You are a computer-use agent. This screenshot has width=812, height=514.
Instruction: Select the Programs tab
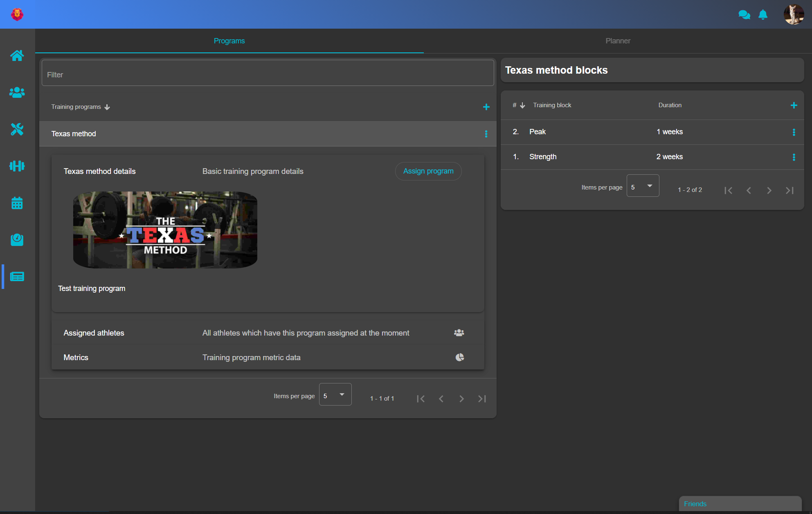coord(229,41)
